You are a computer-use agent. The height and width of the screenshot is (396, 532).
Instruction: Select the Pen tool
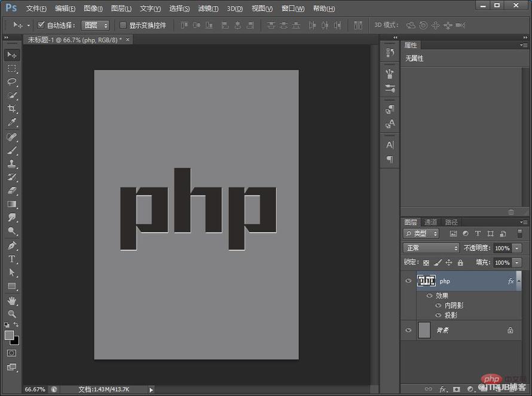click(x=12, y=245)
